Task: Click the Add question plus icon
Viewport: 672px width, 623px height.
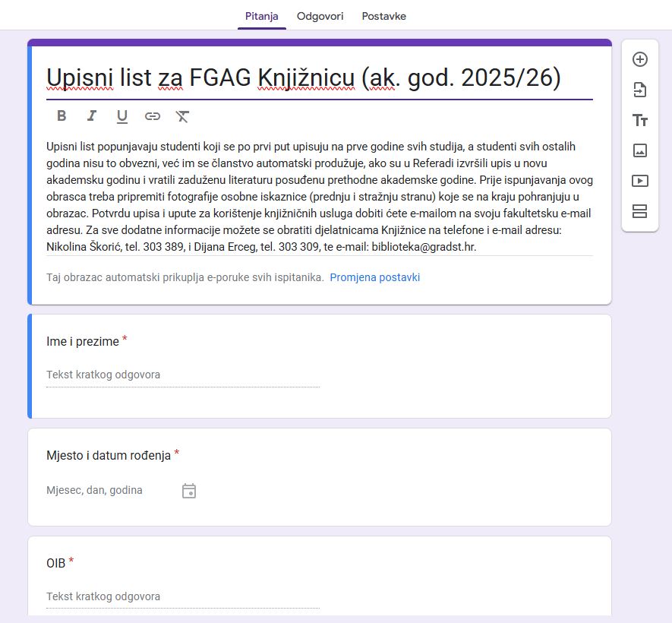Action: point(639,59)
